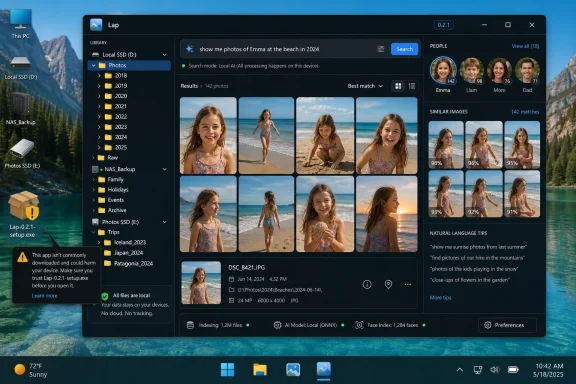Open Preferences
This screenshot has width=576, height=384.
(x=507, y=325)
